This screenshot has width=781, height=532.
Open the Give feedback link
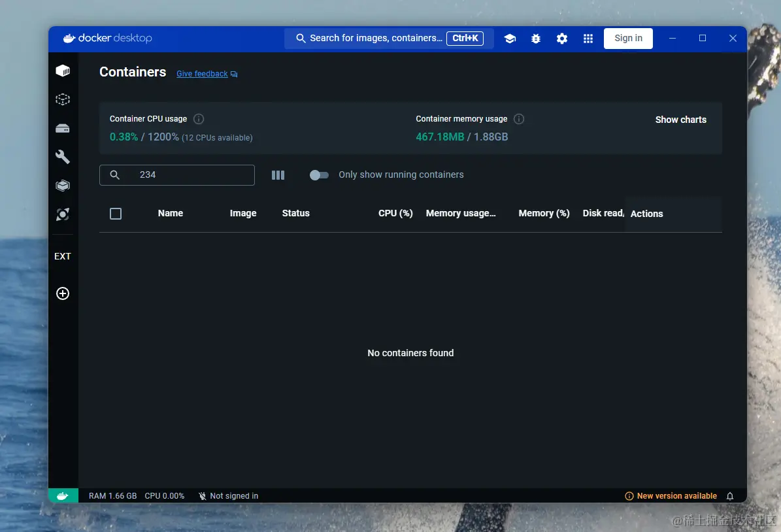[202, 74]
